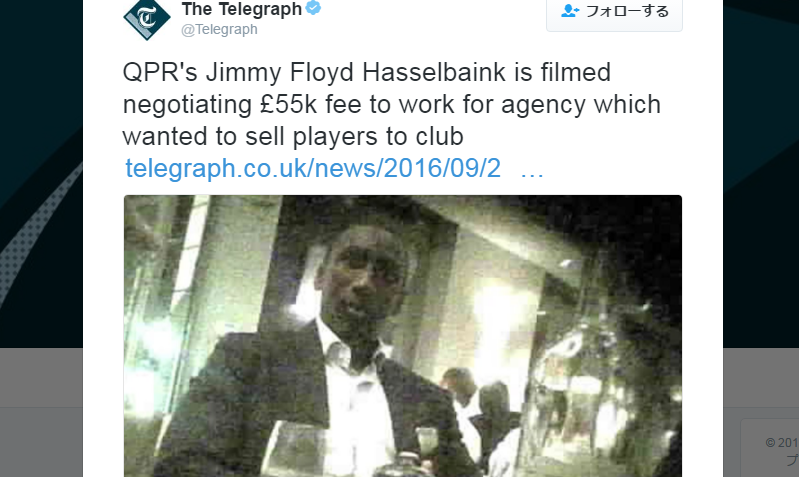Click the 'wanted to sell players to club' line
The width and height of the screenshot is (799, 477).
293,137
